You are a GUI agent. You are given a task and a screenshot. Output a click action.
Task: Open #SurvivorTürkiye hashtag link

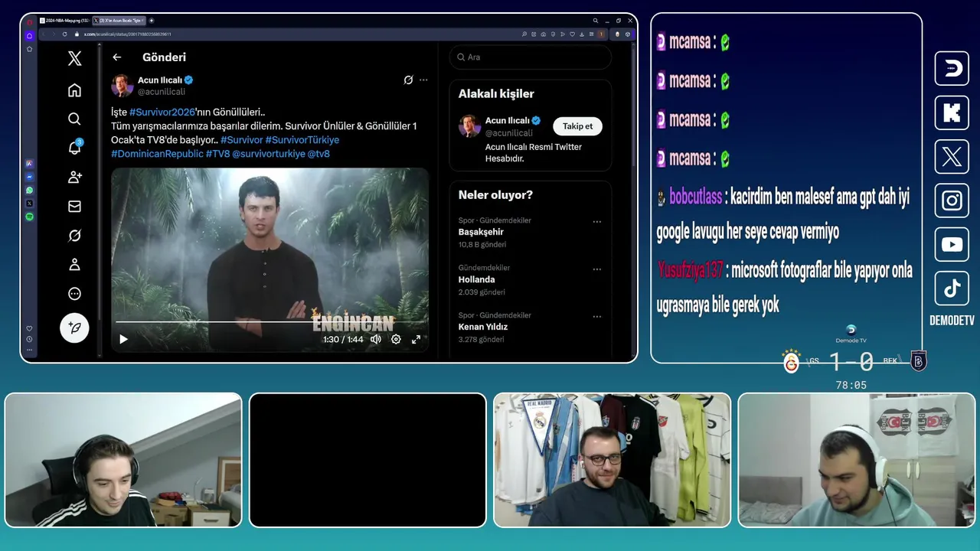coord(302,140)
